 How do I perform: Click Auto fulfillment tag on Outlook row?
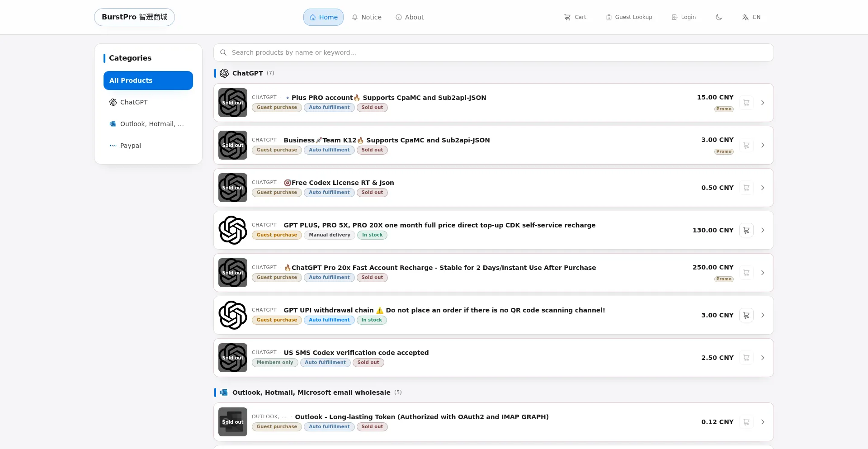click(329, 427)
